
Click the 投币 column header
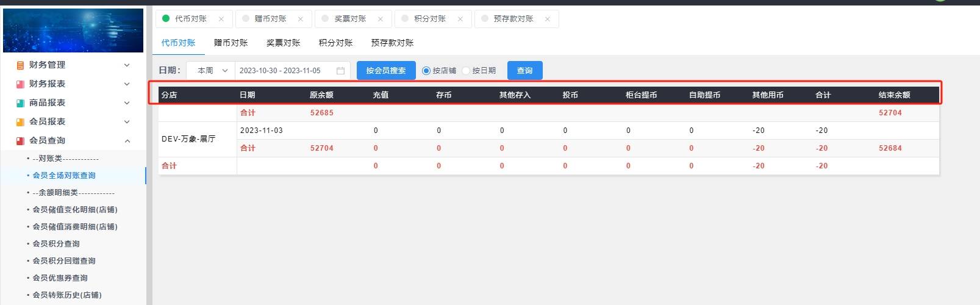coord(570,95)
